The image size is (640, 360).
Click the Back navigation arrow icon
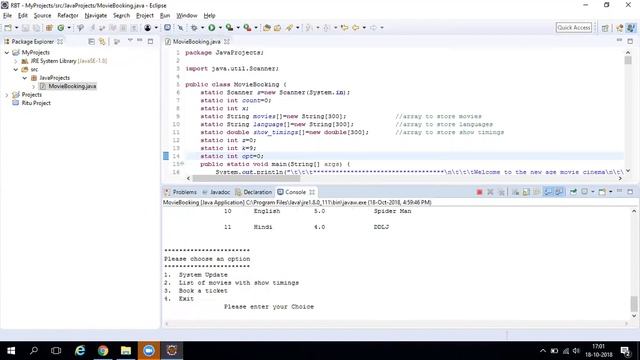(356, 28)
